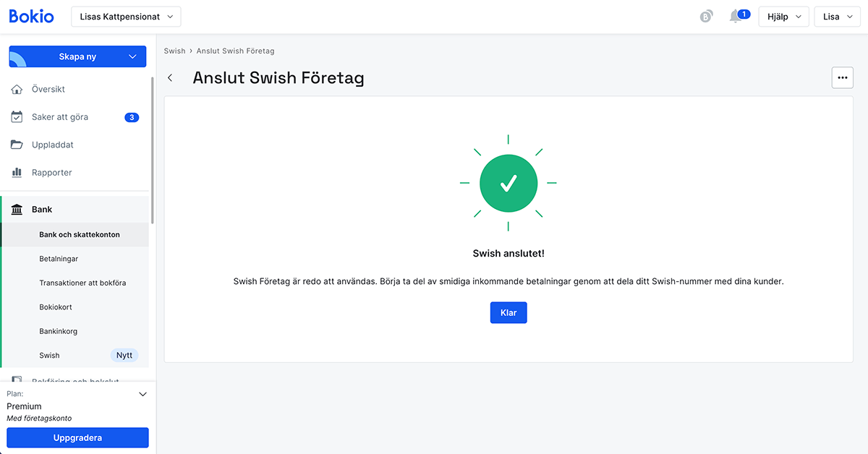Viewport: 868px width, 454px height.
Task: Collapse the Premium plan panel
Action: point(142,394)
